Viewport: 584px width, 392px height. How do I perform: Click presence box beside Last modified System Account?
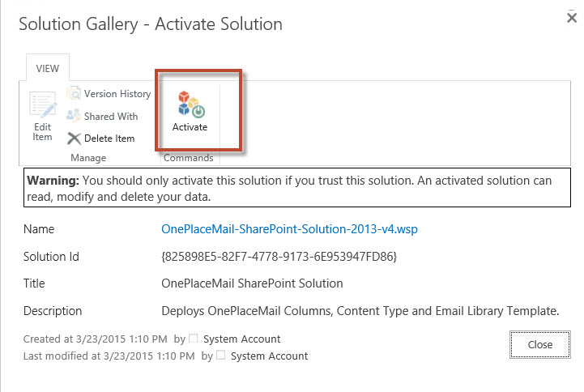click(x=220, y=355)
